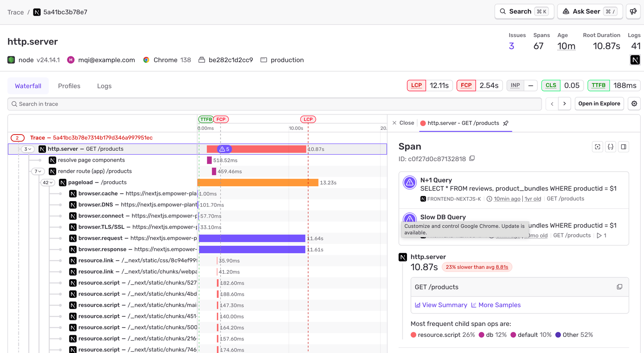The height and width of the screenshot is (353, 644).
Task: Click the pin icon on the http.server tab
Action: point(506,123)
